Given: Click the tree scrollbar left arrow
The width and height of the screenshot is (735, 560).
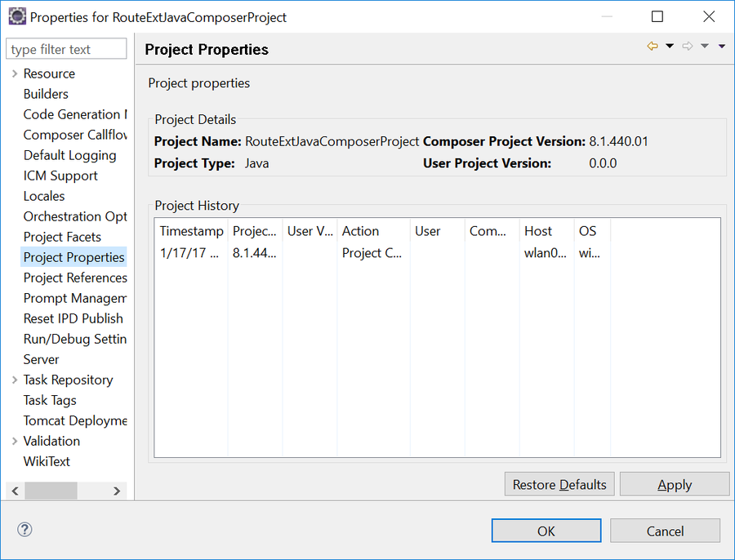Looking at the screenshot, I should [15, 491].
